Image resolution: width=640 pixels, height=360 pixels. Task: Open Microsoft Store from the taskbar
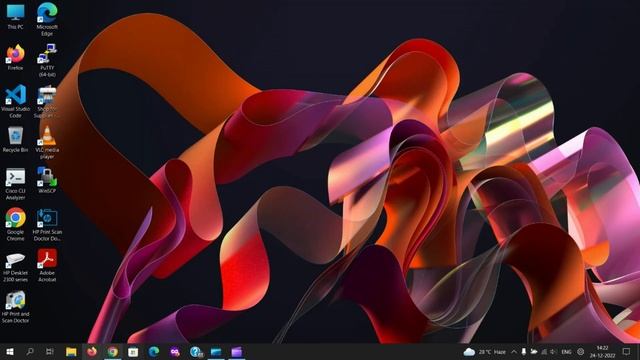[133, 351]
